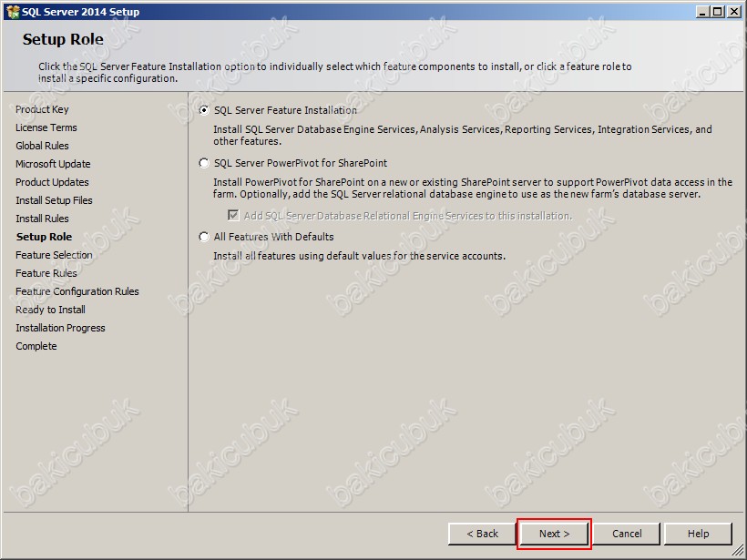This screenshot has width=747, height=560.
Task: Select the bold Setup Role step in sidebar
Action: 45,237
